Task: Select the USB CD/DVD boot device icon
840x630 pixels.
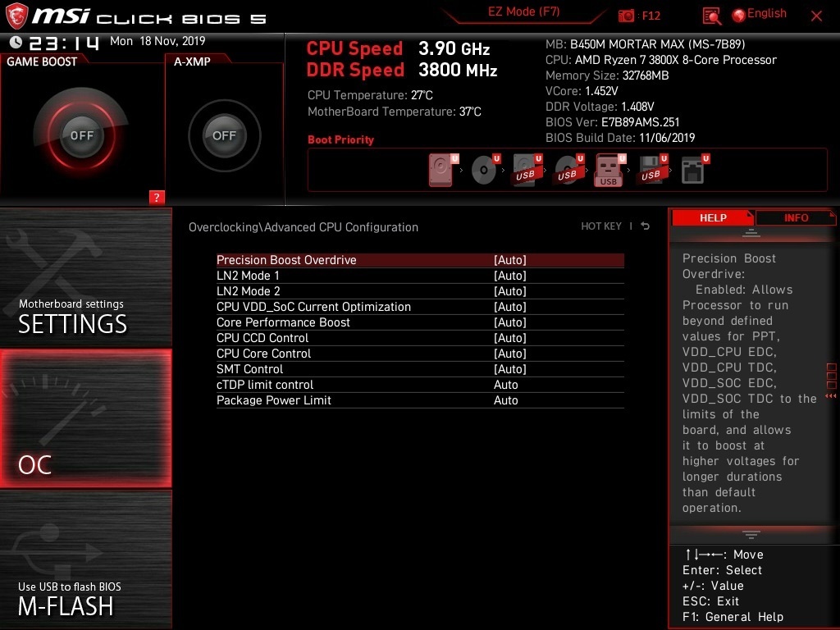Action: [568, 170]
